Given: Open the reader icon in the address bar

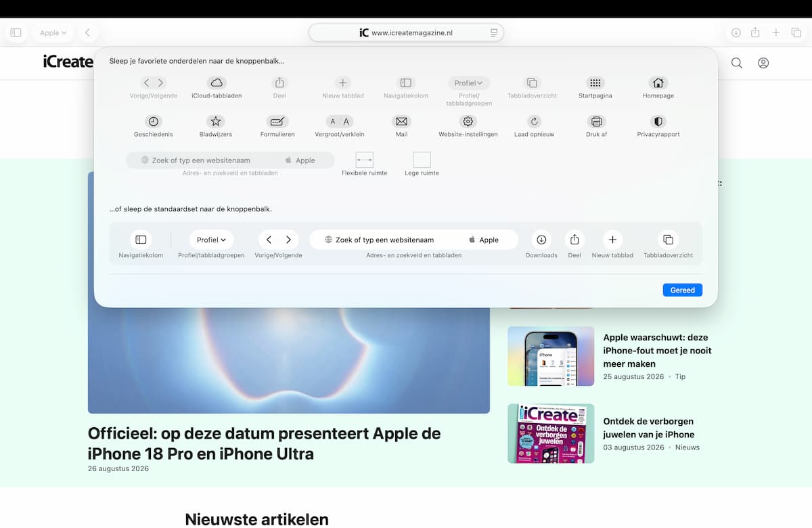Looking at the screenshot, I should [x=494, y=32].
